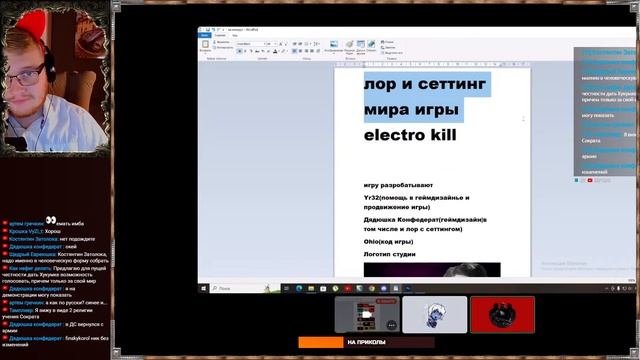Open Task View on the taskbar
This screenshot has width=640, height=360.
click(x=287, y=288)
